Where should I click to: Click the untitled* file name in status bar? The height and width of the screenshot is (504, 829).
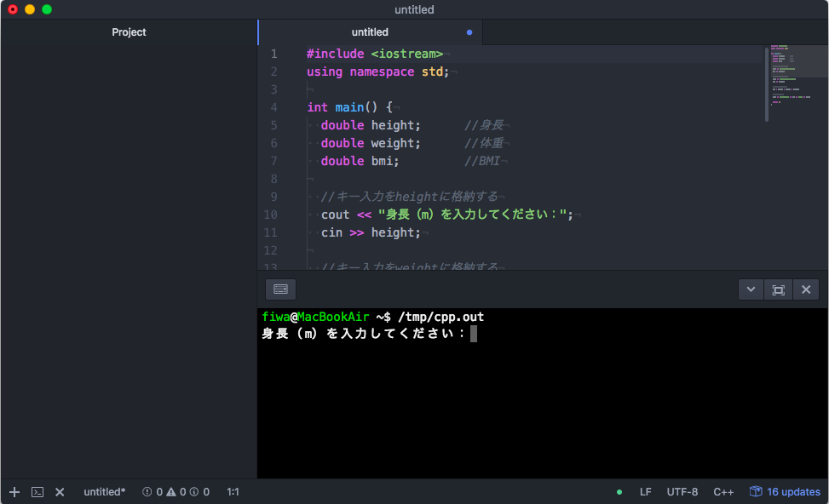(x=104, y=492)
